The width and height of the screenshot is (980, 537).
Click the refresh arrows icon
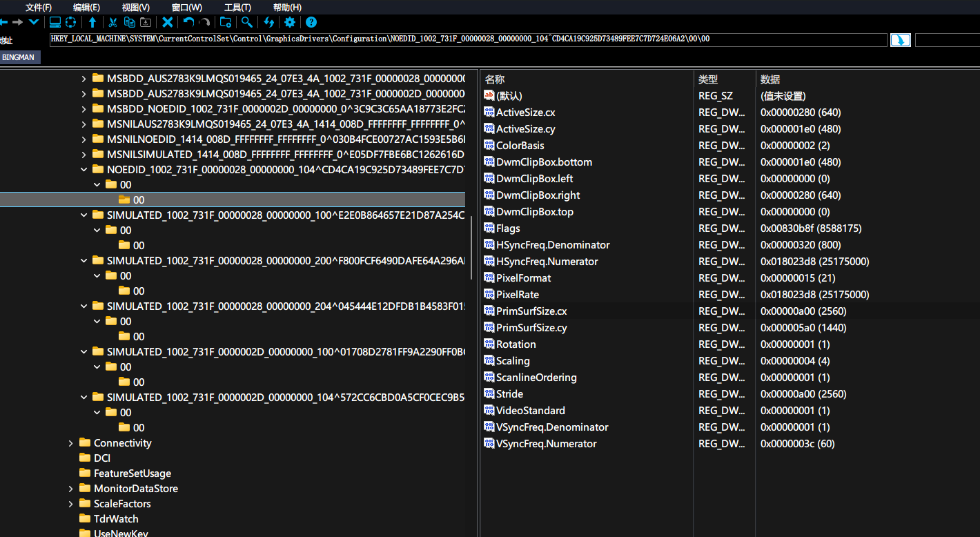(x=269, y=23)
